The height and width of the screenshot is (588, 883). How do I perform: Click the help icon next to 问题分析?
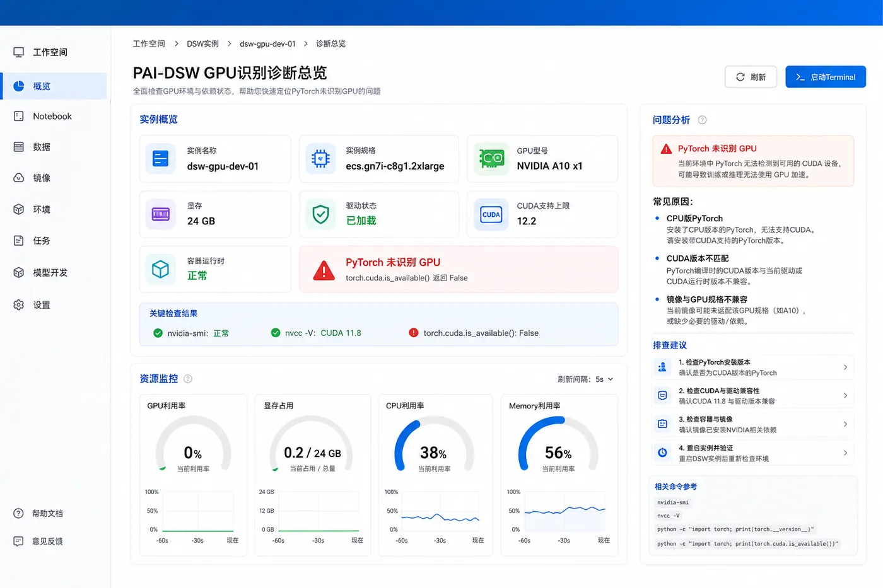pyautogui.click(x=702, y=120)
